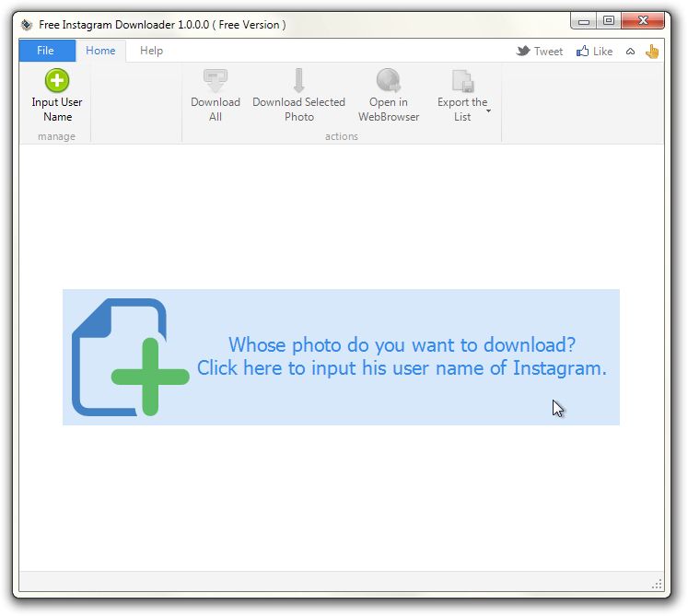Screen dimensions: 688x616
Task: Open in WebBrowser globe icon
Action: [389, 80]
